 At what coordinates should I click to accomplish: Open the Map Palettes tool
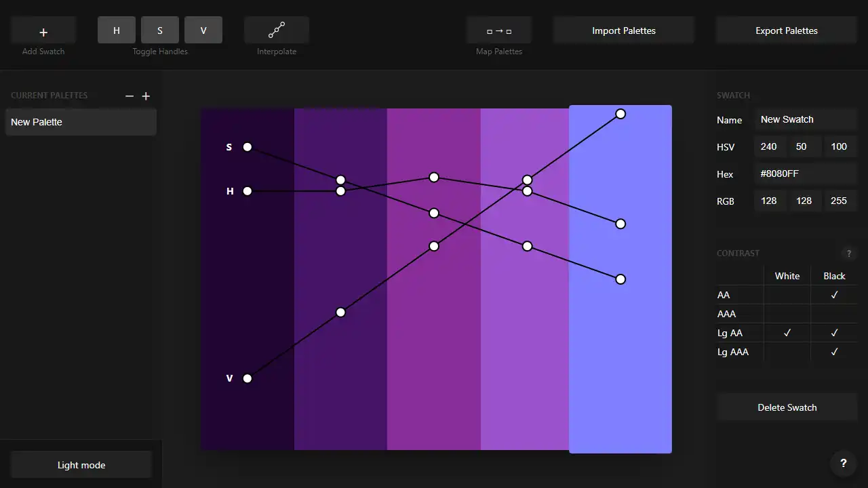[498, 30]
